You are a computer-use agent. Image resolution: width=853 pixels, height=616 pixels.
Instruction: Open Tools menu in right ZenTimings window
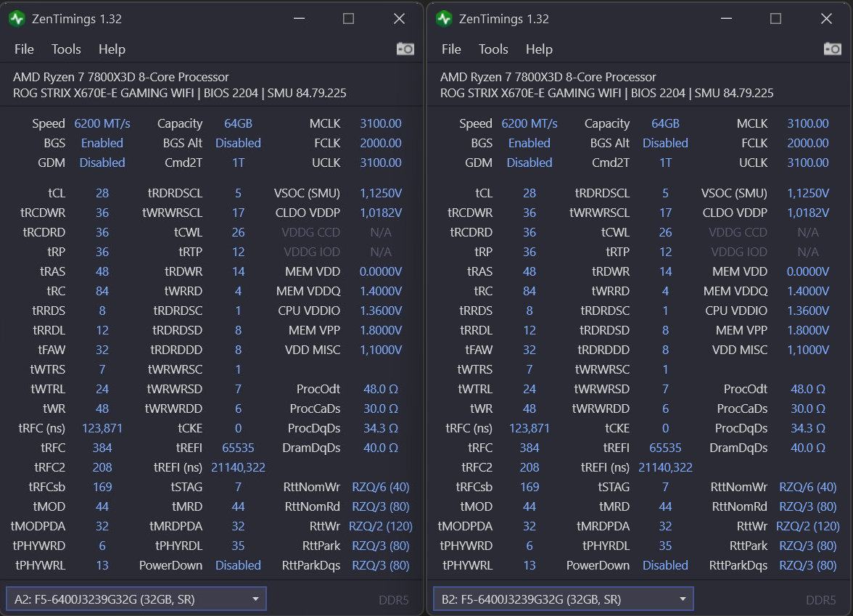click(493, 49)
